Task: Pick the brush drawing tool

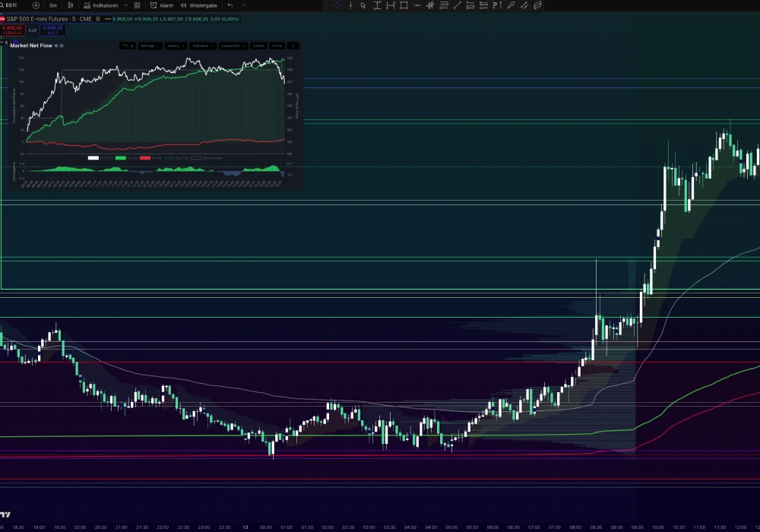Action: (x=511, y=5)
